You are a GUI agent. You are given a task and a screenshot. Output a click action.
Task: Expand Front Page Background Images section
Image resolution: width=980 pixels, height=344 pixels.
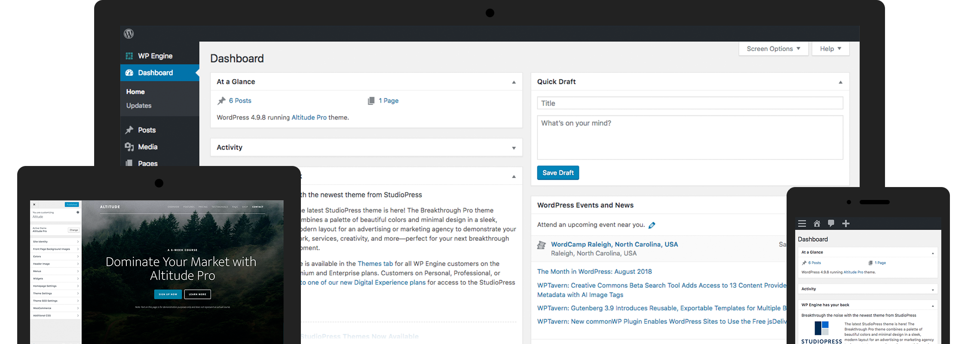56,249
